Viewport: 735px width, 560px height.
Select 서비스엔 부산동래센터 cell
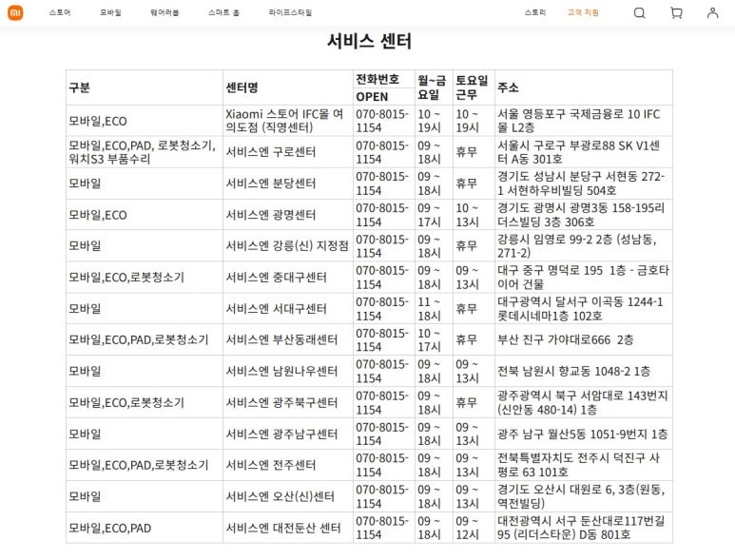coord(288,339)
